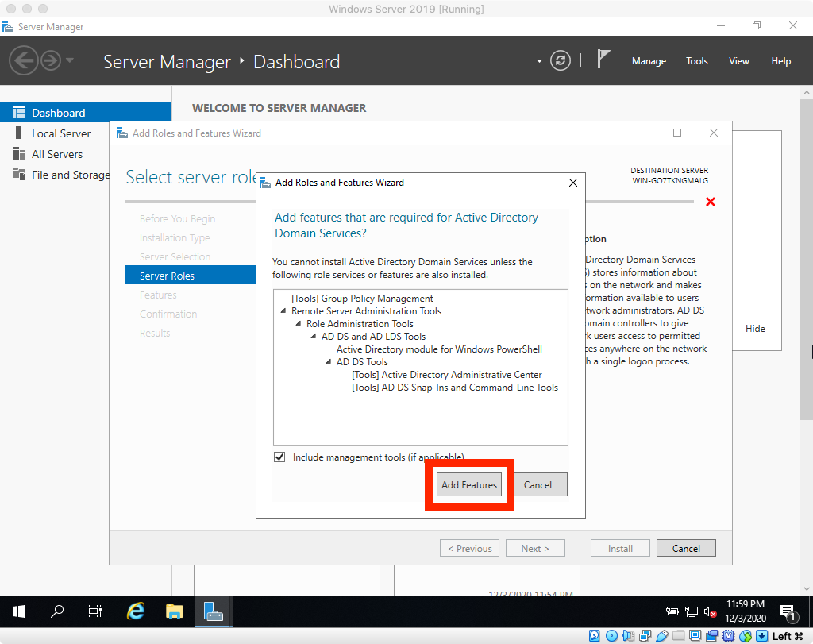This screenshot has height=644, width=813.
Task: Collapse AD DS and AD LDS Tools node
Action: tap(313, 336)
